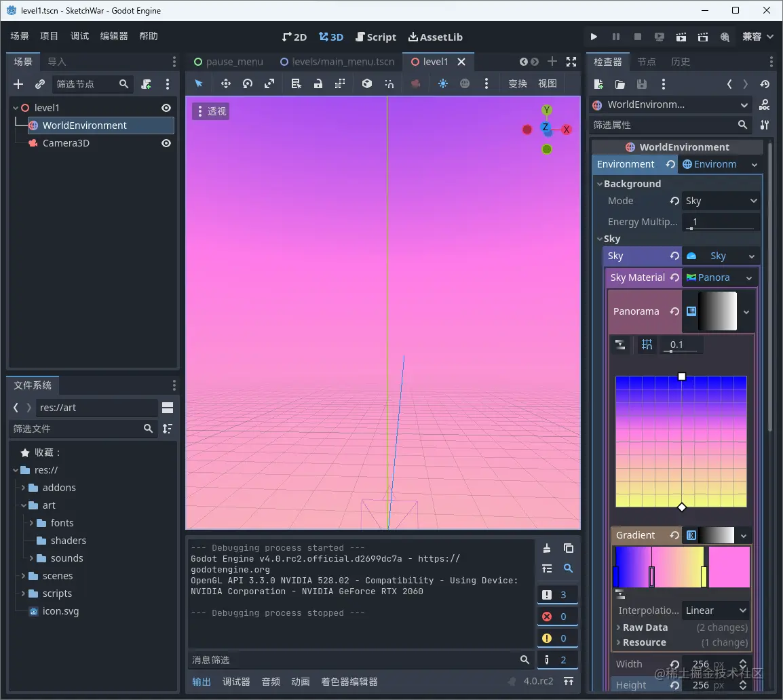
Task: Expand the Raw Data section
Action: click(x=645, y=627)
